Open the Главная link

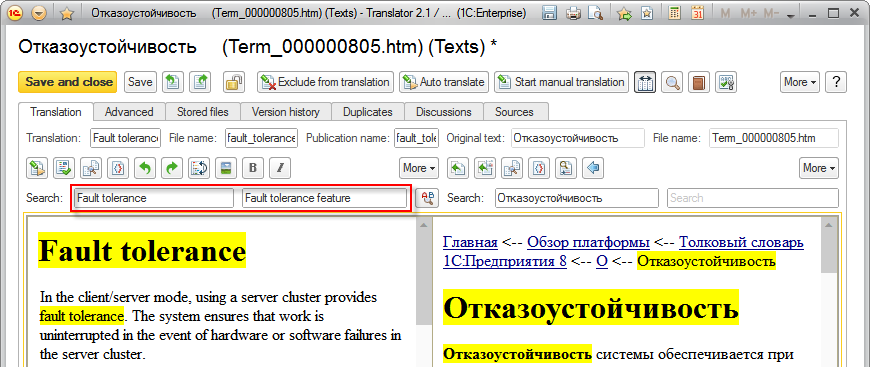[471, 242]
